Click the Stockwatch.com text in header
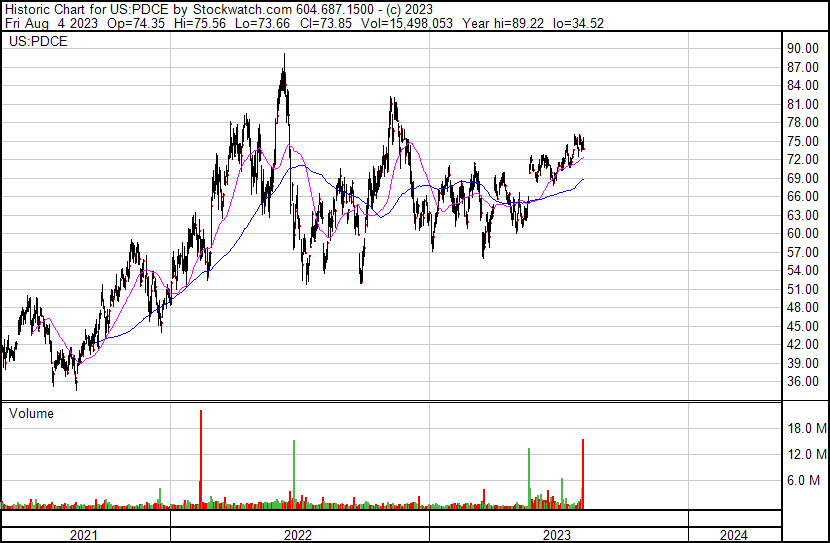This screenshot has height=543, width=830. [242, 10]
